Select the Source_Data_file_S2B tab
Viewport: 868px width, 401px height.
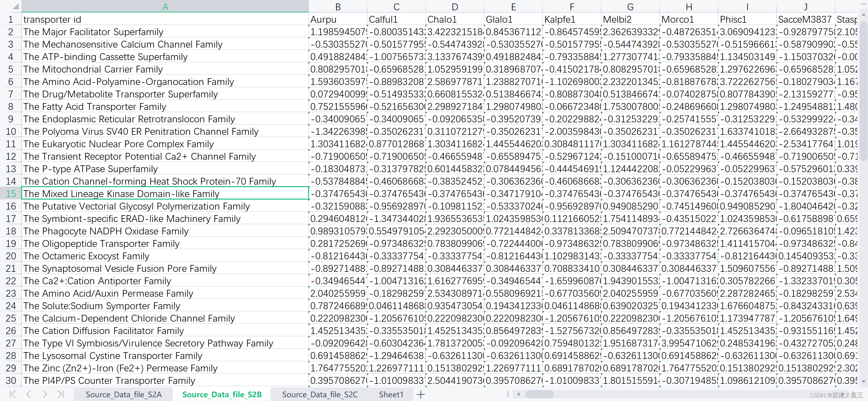pos(222,394)
